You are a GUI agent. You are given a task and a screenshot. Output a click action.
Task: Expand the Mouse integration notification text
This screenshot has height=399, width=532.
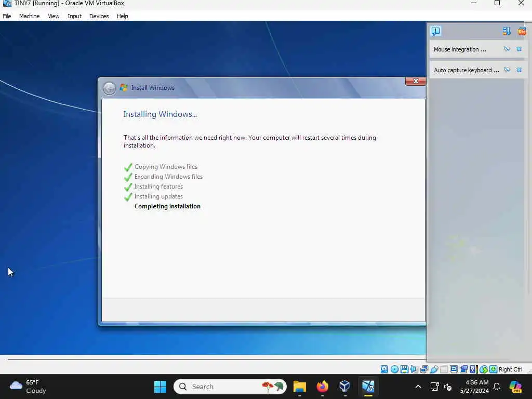[x=460, y=49]
